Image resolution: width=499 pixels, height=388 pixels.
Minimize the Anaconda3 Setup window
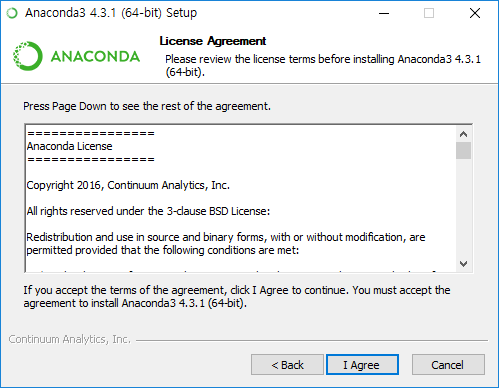coord(384,13)
